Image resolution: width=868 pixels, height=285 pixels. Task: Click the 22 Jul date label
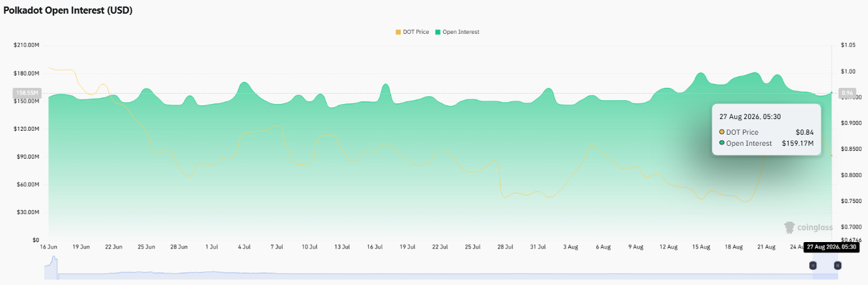440,247
